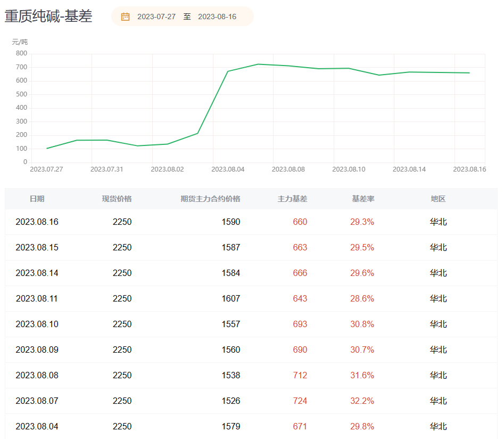Select the 2023.08.14 date cell
This screenshot has width=504, height=439.
coord(37,273)
